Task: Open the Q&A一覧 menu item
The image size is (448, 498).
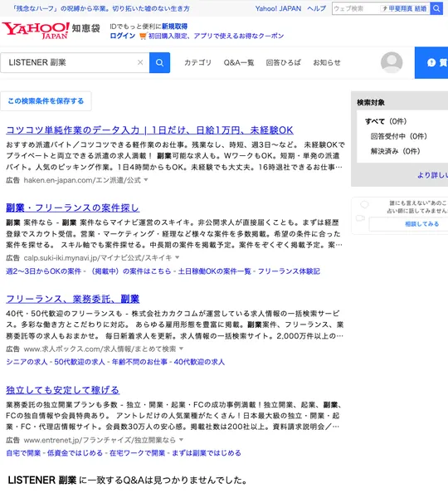Action: click(239, 62)
